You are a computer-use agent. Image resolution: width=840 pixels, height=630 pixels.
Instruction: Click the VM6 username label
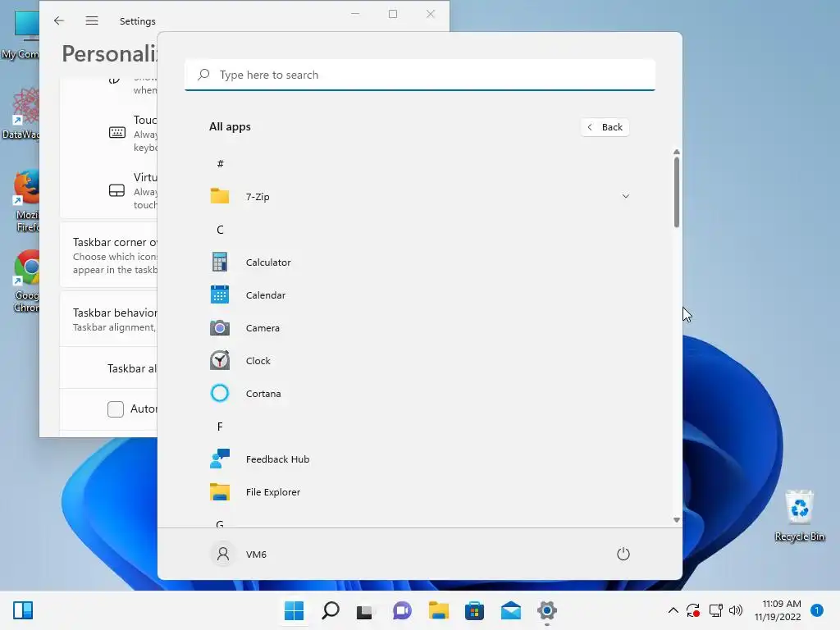(x=256, y=555)
